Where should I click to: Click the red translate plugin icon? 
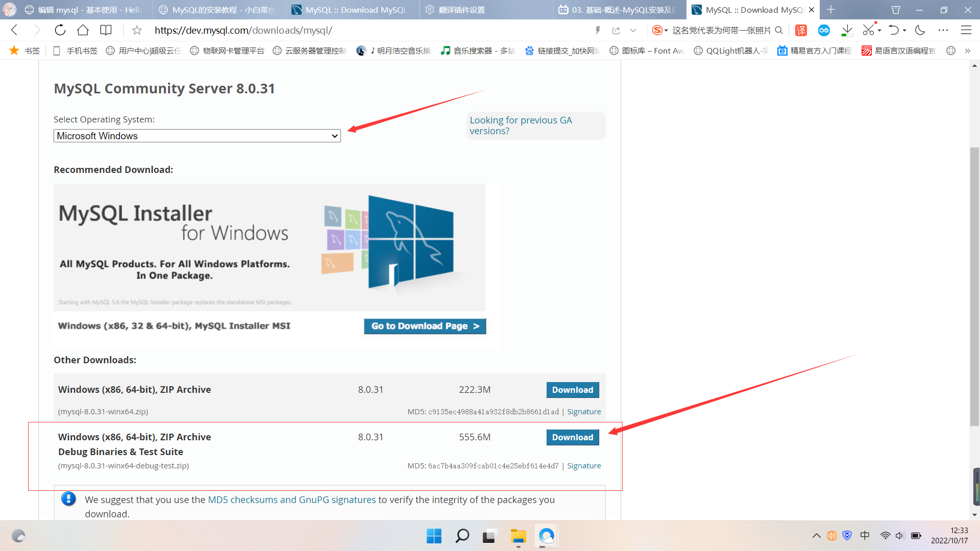pyautogui.click(x=801, y=31)
